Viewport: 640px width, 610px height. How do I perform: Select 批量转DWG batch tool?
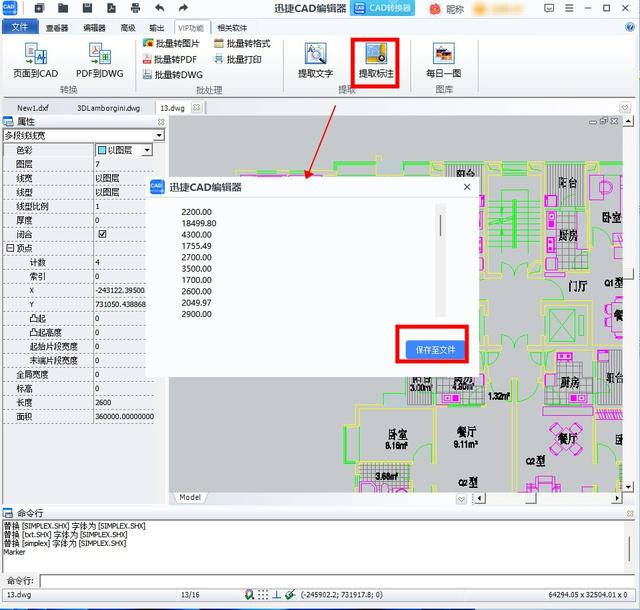coord(173,75)
